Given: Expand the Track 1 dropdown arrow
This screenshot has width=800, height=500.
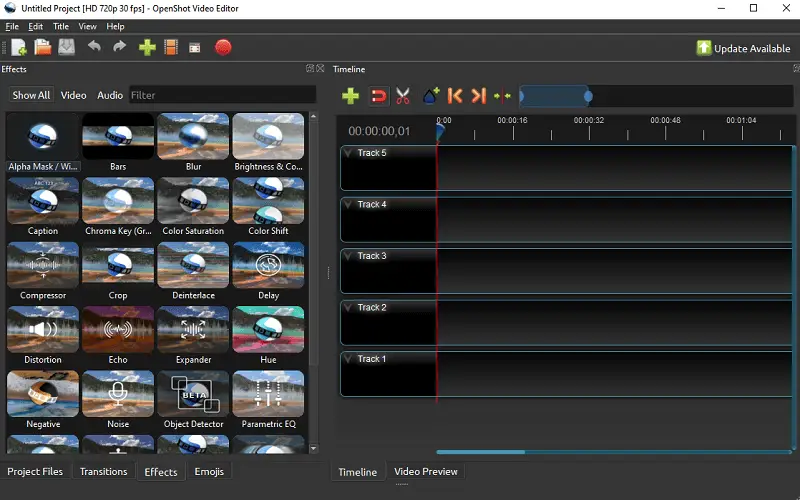Looking at the screenshot, I should click(348, 359).
